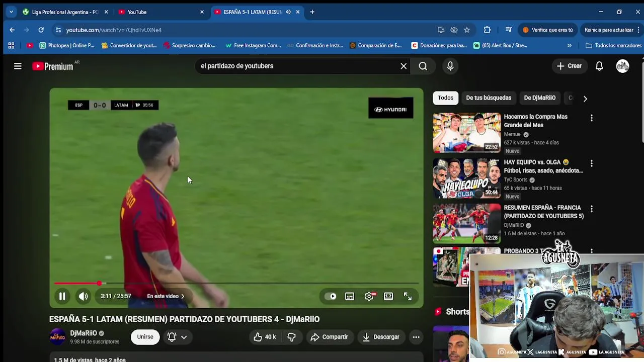
Task: Open the account avatar menu
Action: (623, 66)
